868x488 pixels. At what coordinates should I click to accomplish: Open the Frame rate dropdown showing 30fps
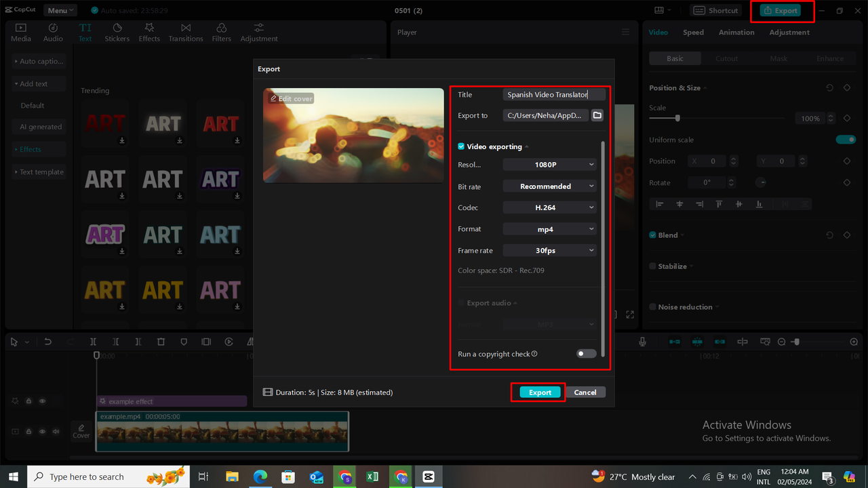coord(549,250)
